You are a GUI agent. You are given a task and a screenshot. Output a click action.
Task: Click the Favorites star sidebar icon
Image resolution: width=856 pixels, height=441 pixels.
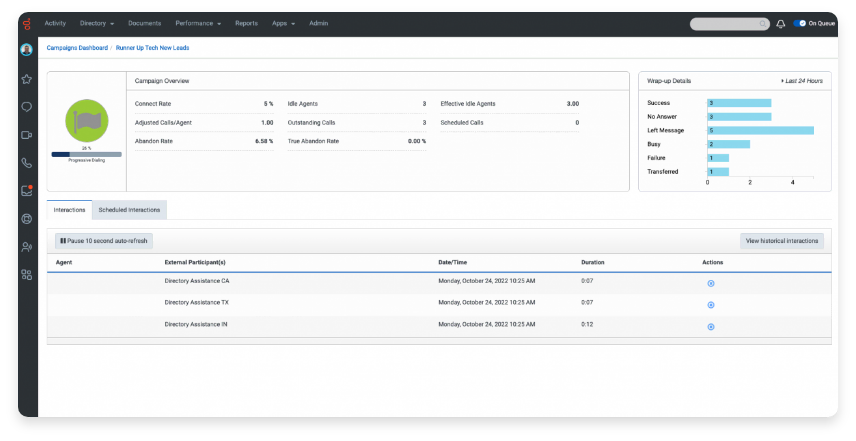[x=26, y=79]
